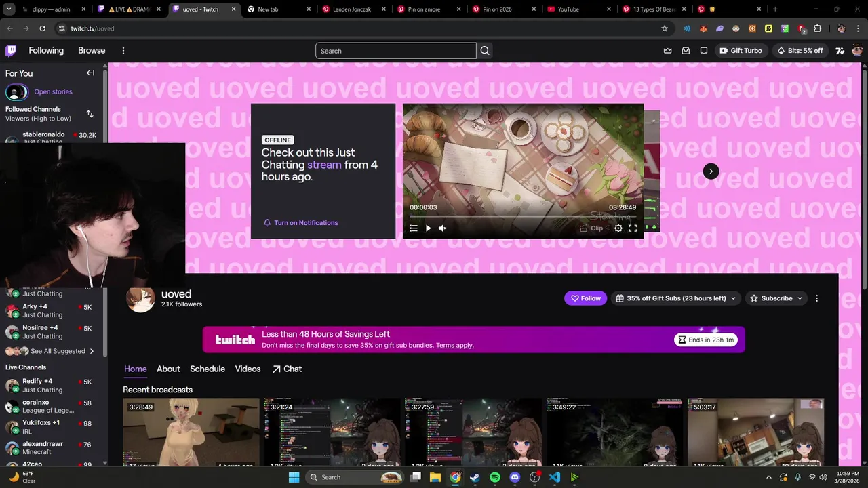Open the Twitch user avatar menu
The width and height of the screenshot is (868, 488).
click(x=857, y=51)
